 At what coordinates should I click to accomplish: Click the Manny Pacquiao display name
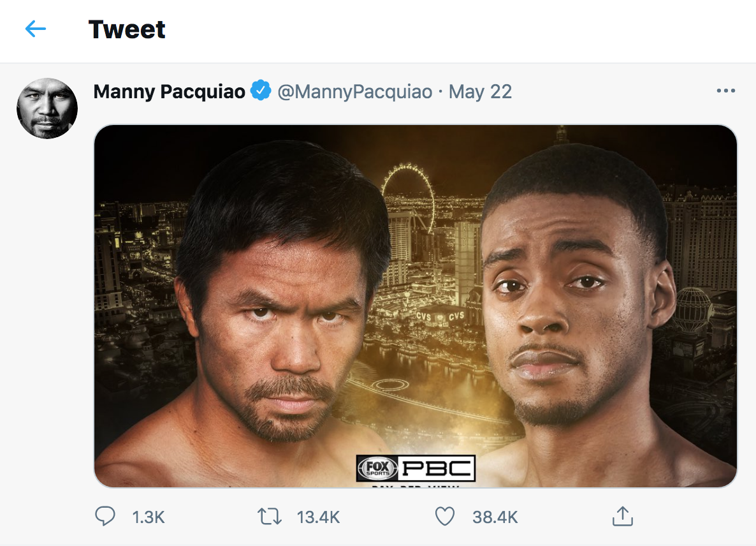coord(169,92)
